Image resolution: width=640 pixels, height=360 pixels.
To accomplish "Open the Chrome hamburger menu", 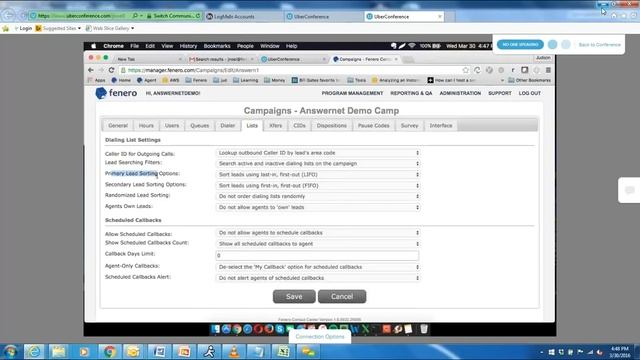I will (548, 70).
